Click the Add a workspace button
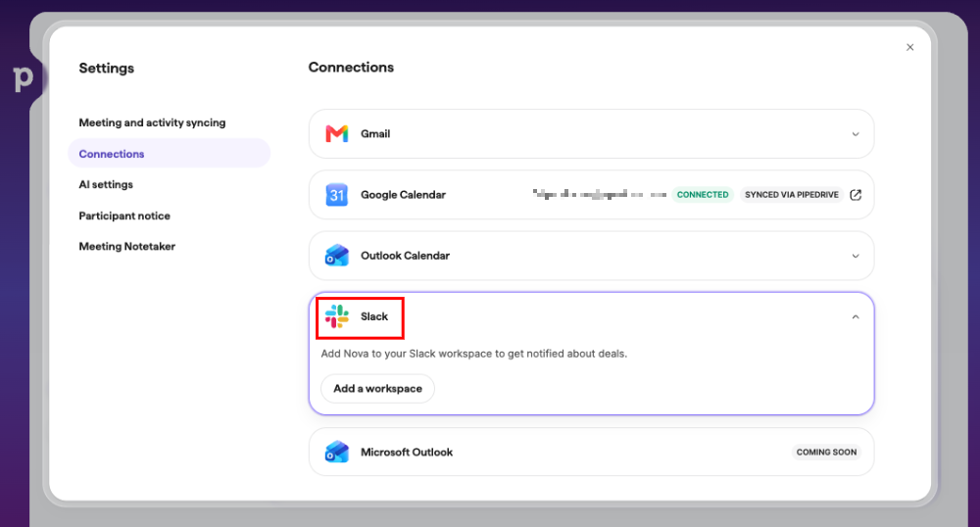 tap(377, 388)
